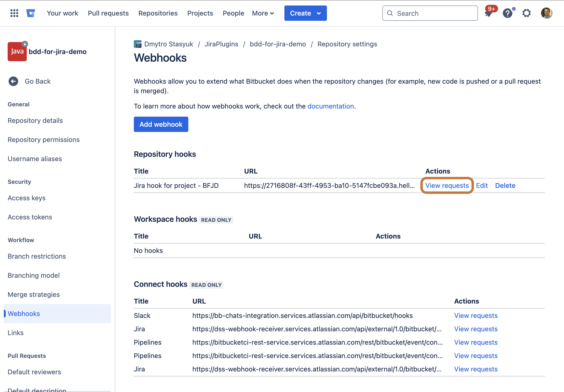Open the app switcher grid icon
This screenshot has width=564, height=392.
pyautogui.click(x=14, y=13)
